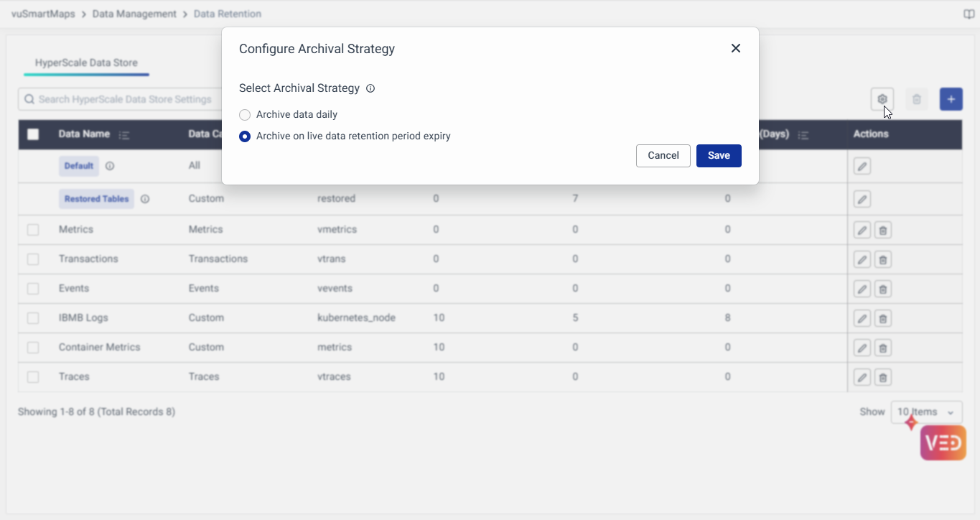Click the archival strategy gear settings icon
Screen dimensions: 980x520
click(x=882, y=99)
